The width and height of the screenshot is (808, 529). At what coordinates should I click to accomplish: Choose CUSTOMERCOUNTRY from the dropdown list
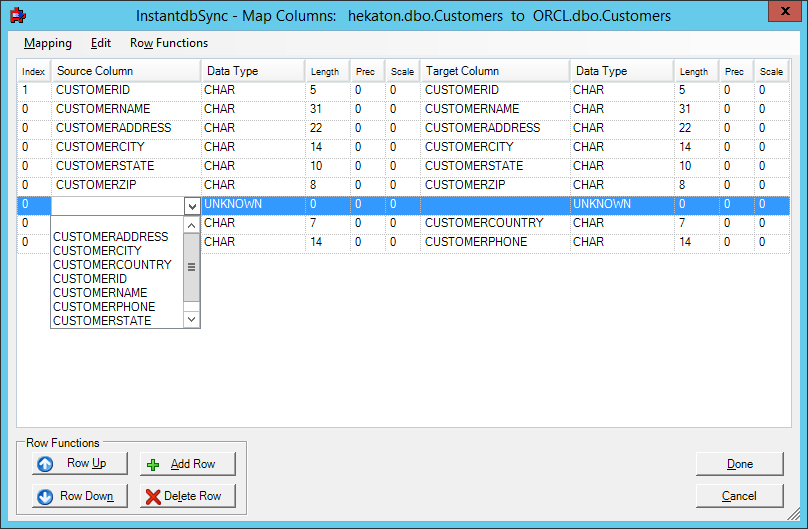click(x=112, y=264)
